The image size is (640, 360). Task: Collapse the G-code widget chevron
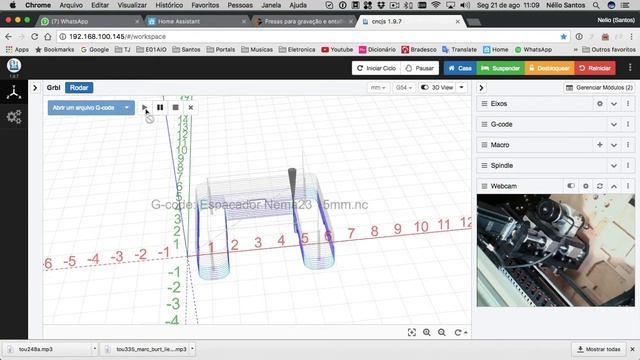point(614,124)
